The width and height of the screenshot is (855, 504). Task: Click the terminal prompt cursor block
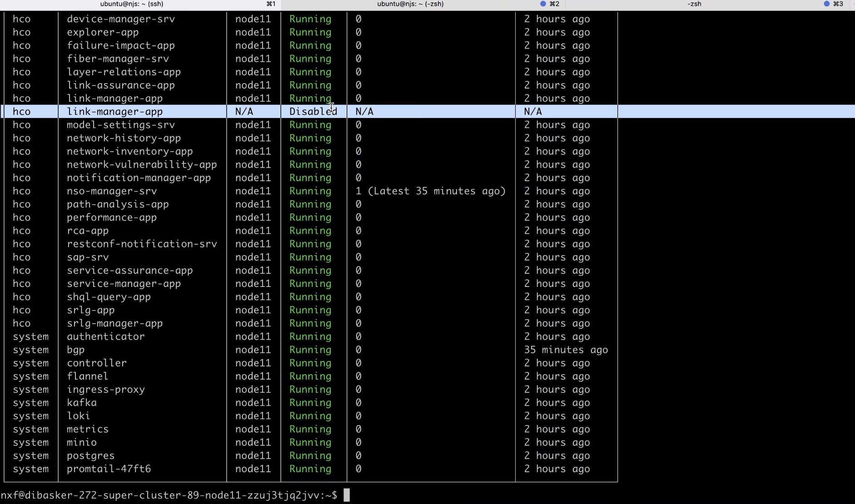click(347, 495)
